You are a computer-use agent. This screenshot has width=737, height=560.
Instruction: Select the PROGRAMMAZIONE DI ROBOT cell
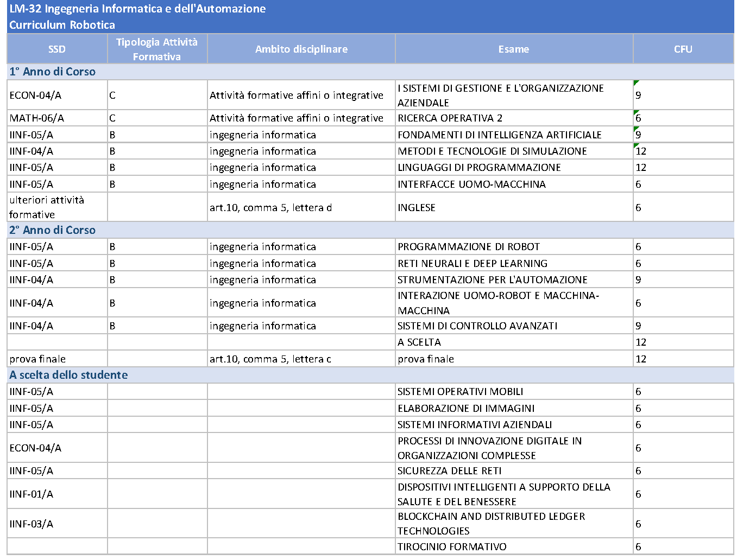click(514, 247)
